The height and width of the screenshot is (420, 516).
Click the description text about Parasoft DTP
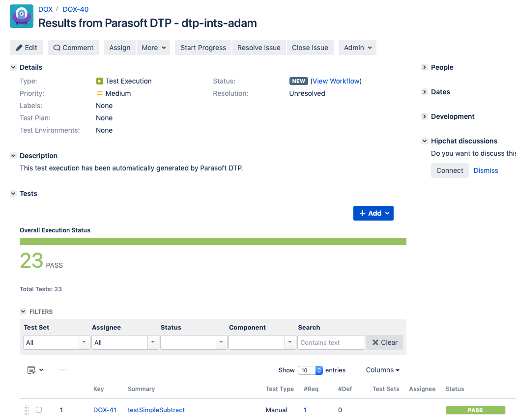pyautogui.click(x=131, y=168)
